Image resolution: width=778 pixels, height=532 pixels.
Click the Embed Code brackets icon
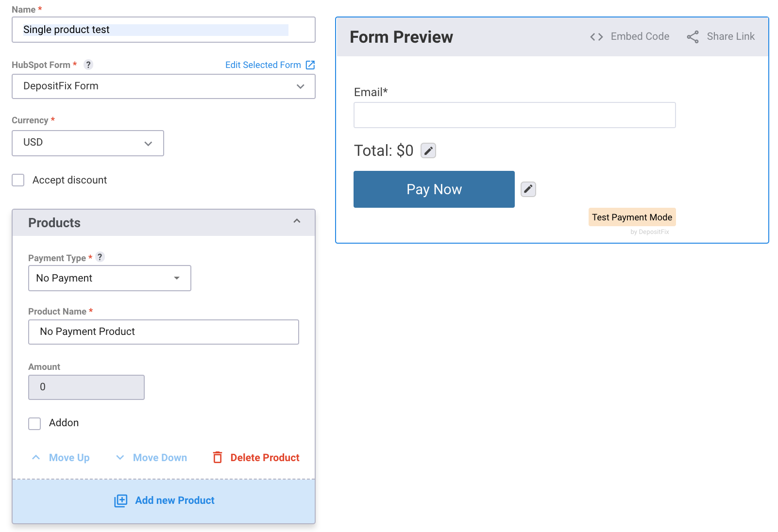point(596,37)
